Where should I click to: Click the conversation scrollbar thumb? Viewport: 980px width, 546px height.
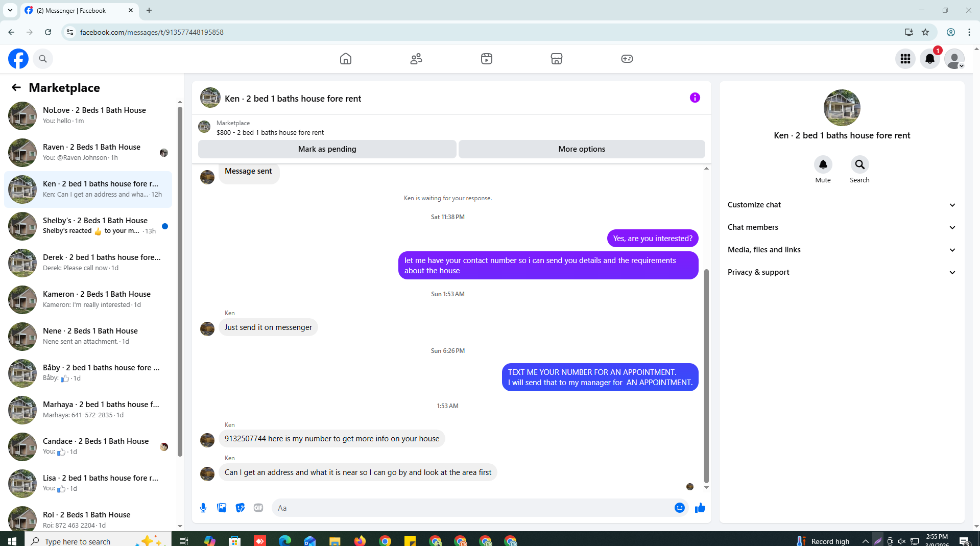click(x=706, y=376)
